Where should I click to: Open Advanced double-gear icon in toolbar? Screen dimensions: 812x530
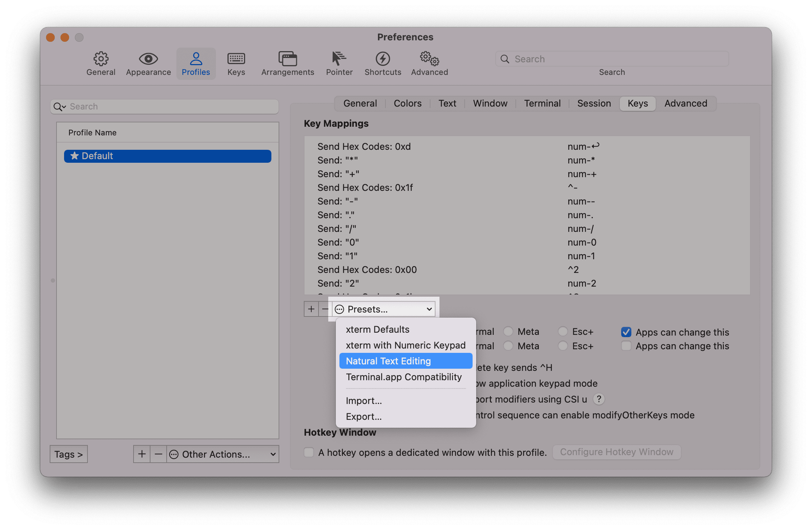(x=429, y=59)
